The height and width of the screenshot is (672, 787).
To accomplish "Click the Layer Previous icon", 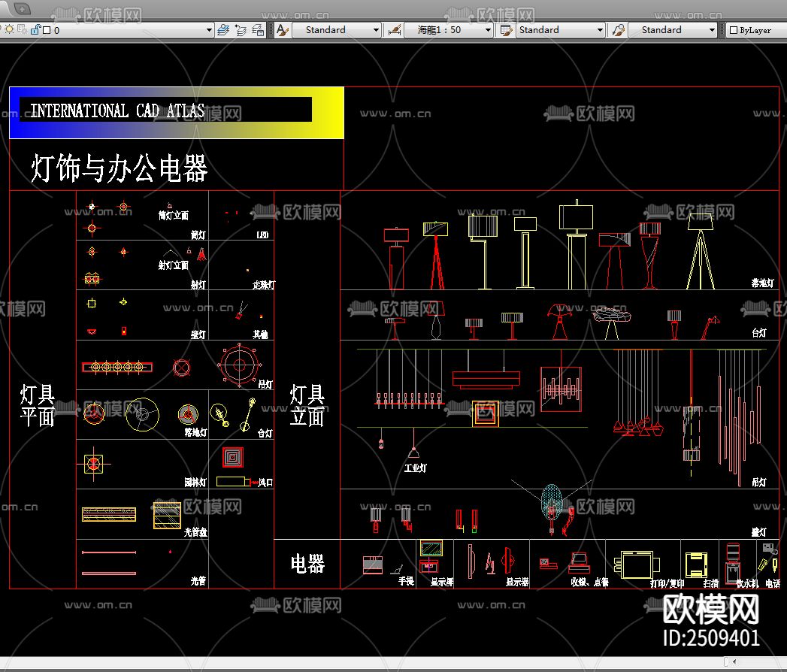I will tap(241, 30).
